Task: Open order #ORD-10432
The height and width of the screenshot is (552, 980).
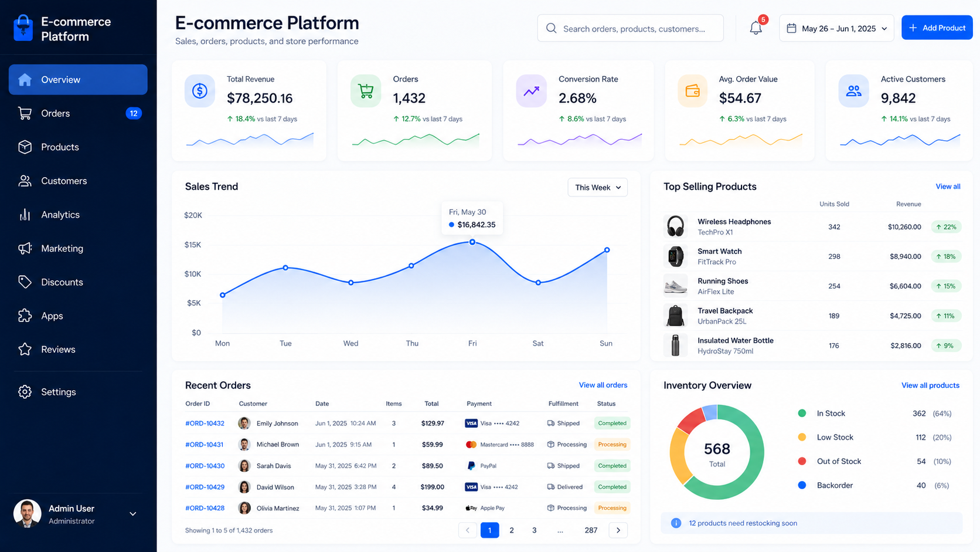Action: (x=205, y=423)
